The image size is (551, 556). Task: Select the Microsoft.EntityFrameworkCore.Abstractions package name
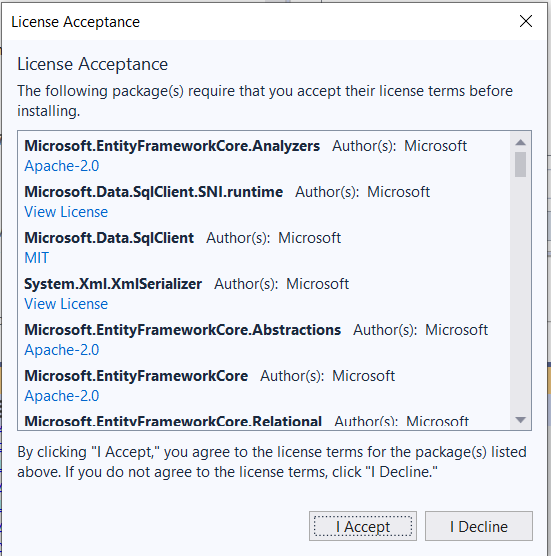pyautogui.click(x=183, y=330)
